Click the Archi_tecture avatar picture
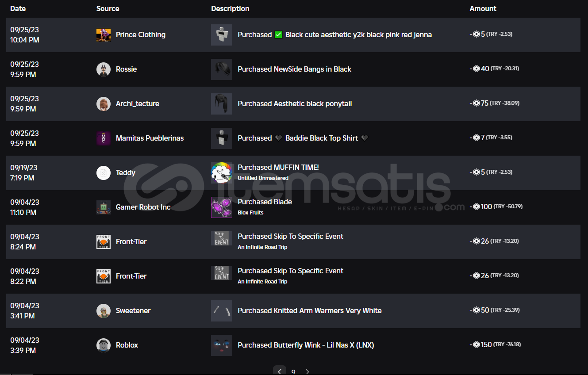Image resolution: width=588 pixels, height=375 pixels. point(104,104)
